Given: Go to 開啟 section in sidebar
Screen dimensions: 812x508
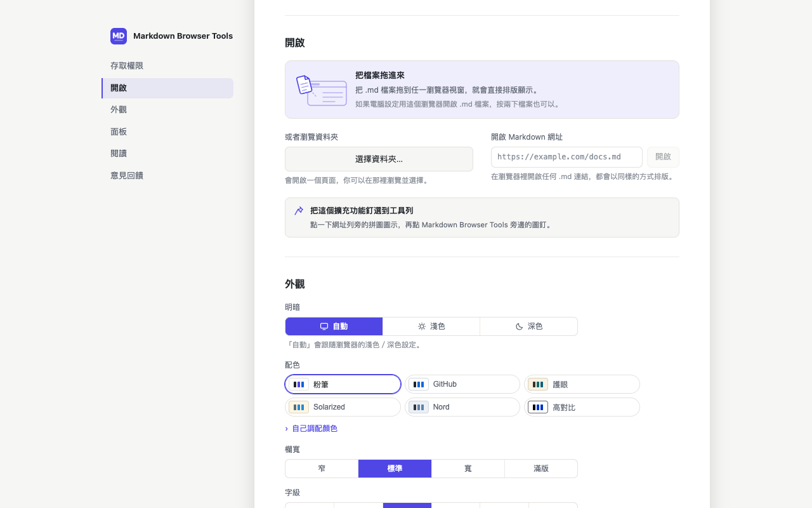Looking at the screenshot, I should (x=167, y=88).
